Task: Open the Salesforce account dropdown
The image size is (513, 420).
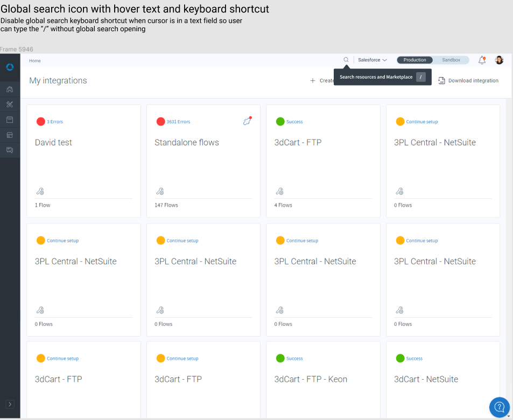Action: point(373,60)
